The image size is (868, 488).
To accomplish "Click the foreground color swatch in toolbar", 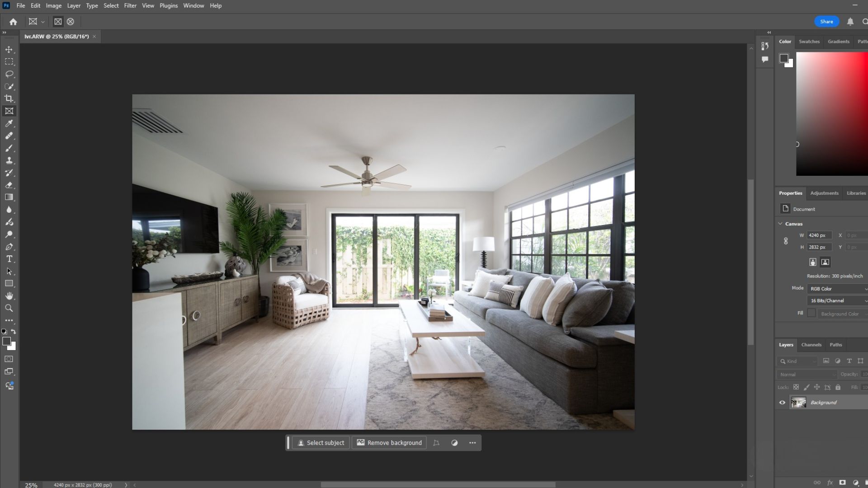I will (x=6, y=342).
